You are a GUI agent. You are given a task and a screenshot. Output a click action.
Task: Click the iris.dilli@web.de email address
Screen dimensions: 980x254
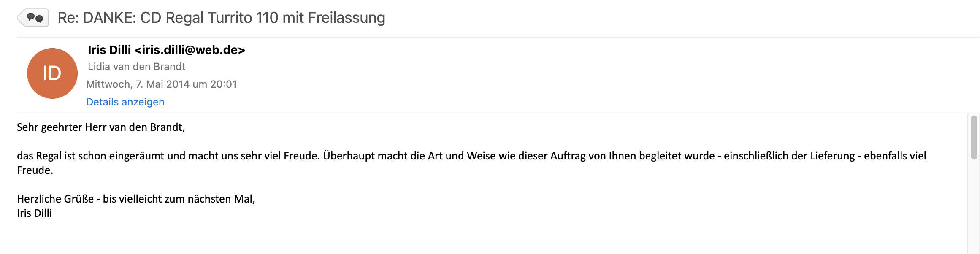pos(190,50)
